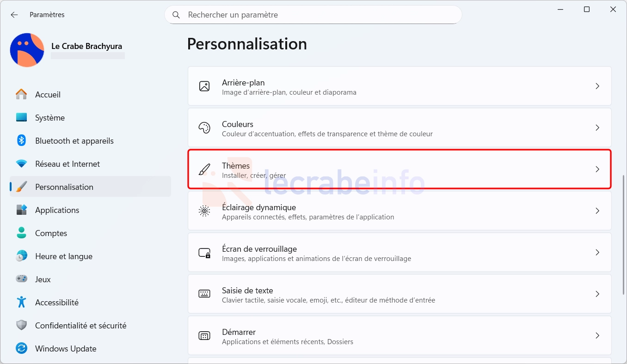
Task: Open Réseau et Internet section
Action: (x=90, y=164)
